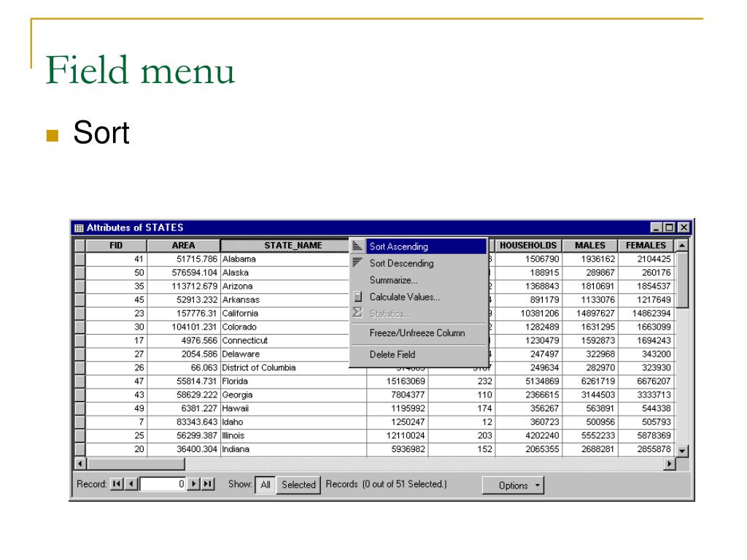The height and width of the screenshot is (560, 747).
Task: Click the Georgia state name cell
Action: point(293,394)
